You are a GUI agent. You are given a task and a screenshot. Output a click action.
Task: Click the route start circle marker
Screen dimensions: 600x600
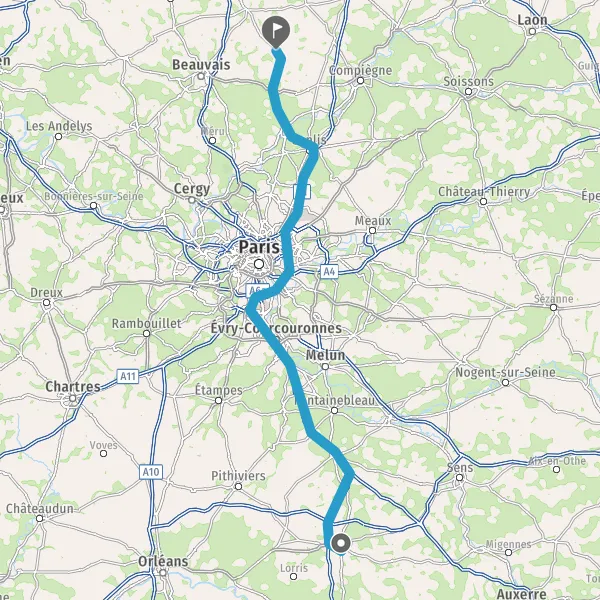pos(341,543)
